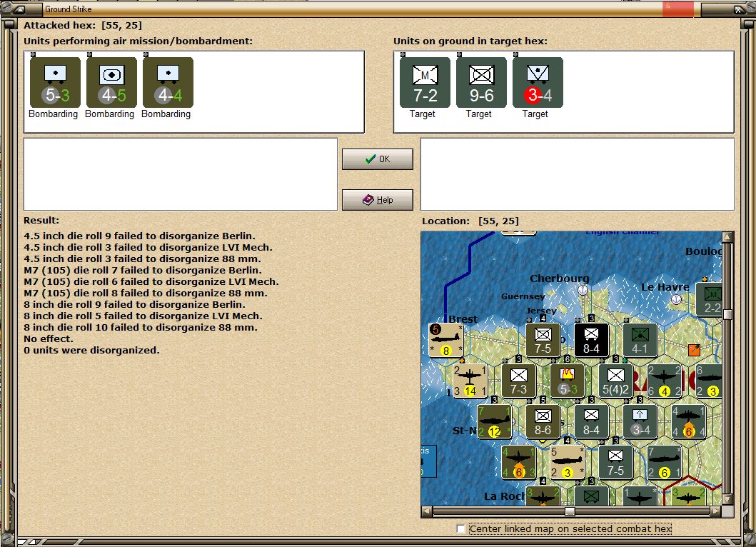The width and height of the screenshot is (756, 547).
Task: Select the 2-2 mechanized unit near Le Havre
Action: (x=710, y=299)
